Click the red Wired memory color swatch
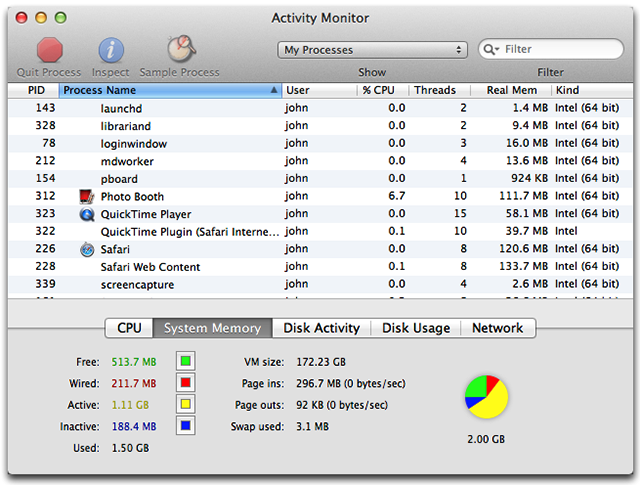 click(x=186, y=383)
